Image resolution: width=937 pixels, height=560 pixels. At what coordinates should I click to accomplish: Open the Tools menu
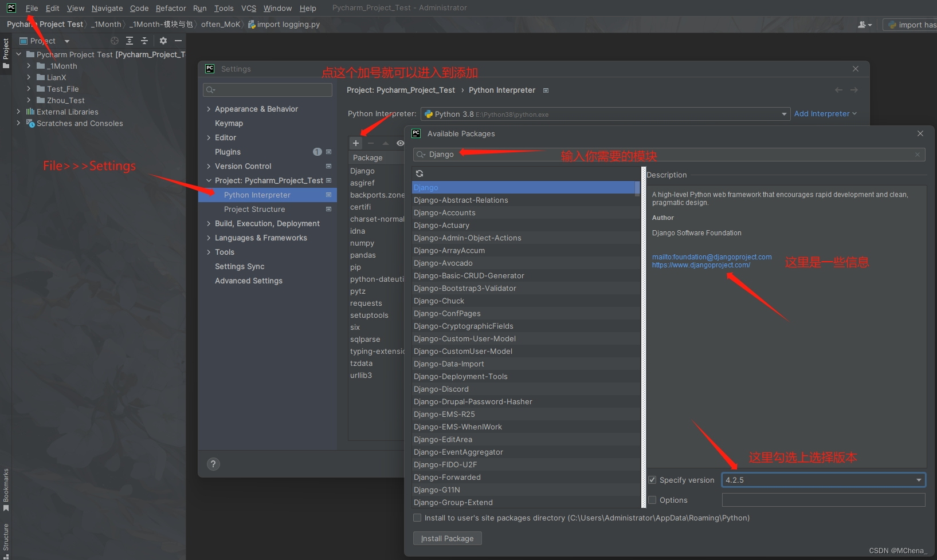point(224,8)
